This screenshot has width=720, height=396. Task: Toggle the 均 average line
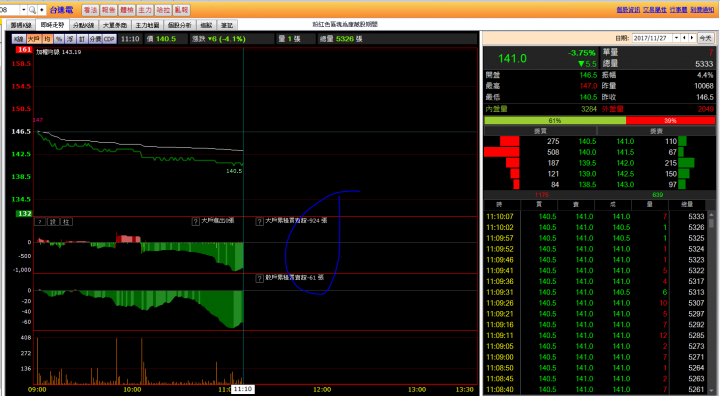coord(47,39)
